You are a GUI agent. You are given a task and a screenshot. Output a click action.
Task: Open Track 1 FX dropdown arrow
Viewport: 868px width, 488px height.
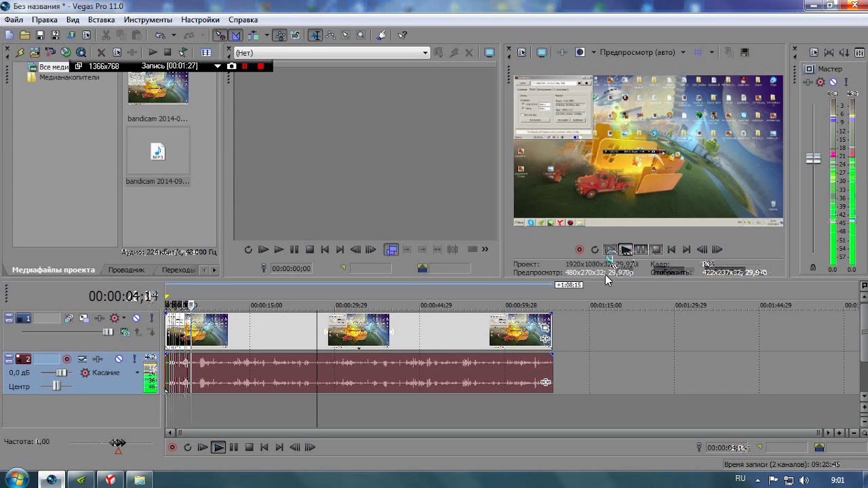click(x=123, y=318)
